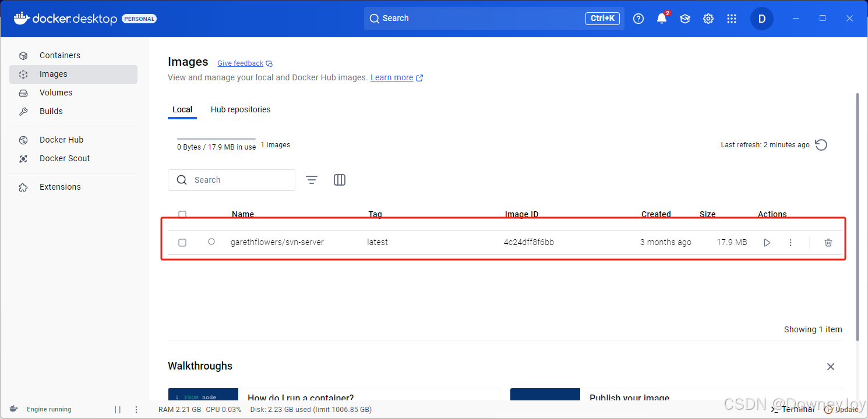The width and height of the screenshot is (868, 419).
Task: Open the help question mark icon
Action: 638,19
